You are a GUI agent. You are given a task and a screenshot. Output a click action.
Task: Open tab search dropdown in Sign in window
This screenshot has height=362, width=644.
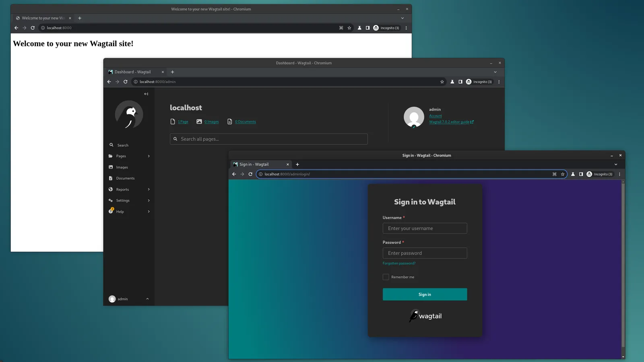pos(615,165)
